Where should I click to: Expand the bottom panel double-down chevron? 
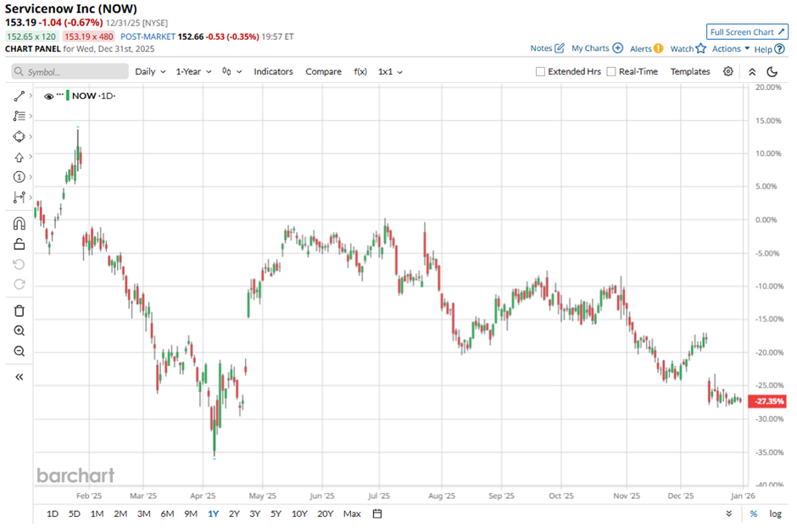coord(729,513)
